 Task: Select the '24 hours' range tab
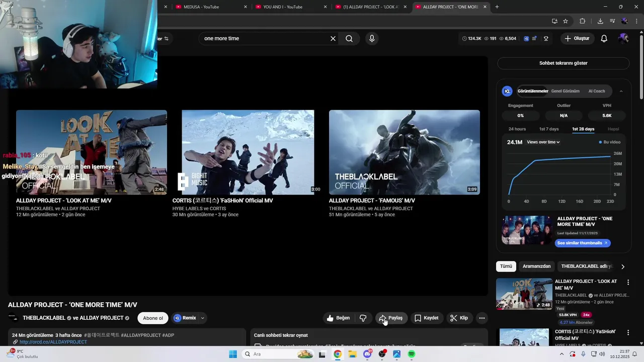pyautogui.click(x=517, y=129)
